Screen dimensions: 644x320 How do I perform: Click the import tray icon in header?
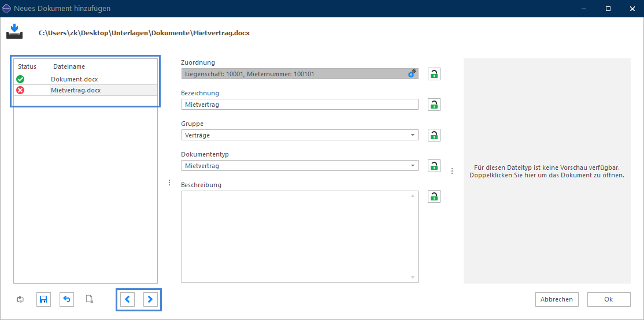click(14, 31)
